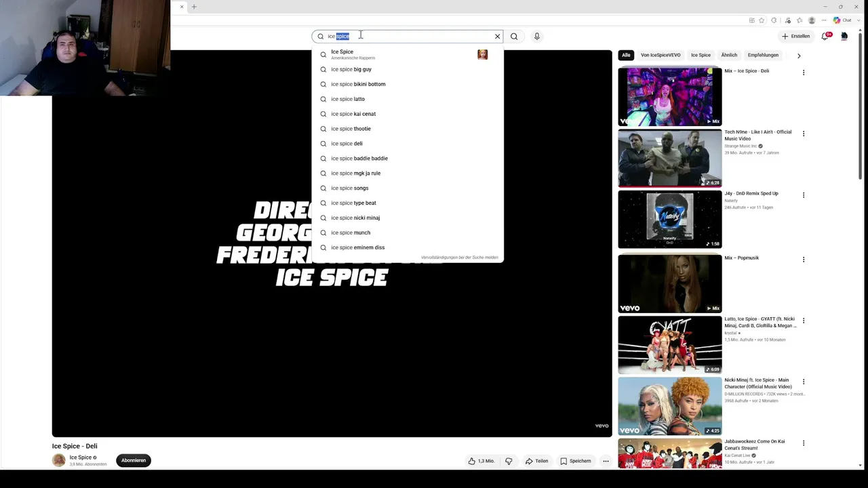This screenshot has width=868, height=488.
Task: Choose suggestion ice spice type beat
Action: click(x=408, y=203)
